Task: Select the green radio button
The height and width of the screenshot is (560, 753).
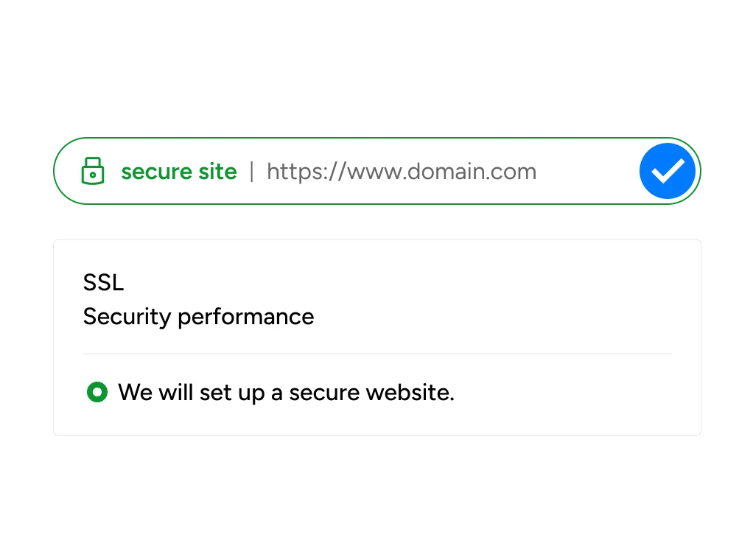Action: coord(97,392)
